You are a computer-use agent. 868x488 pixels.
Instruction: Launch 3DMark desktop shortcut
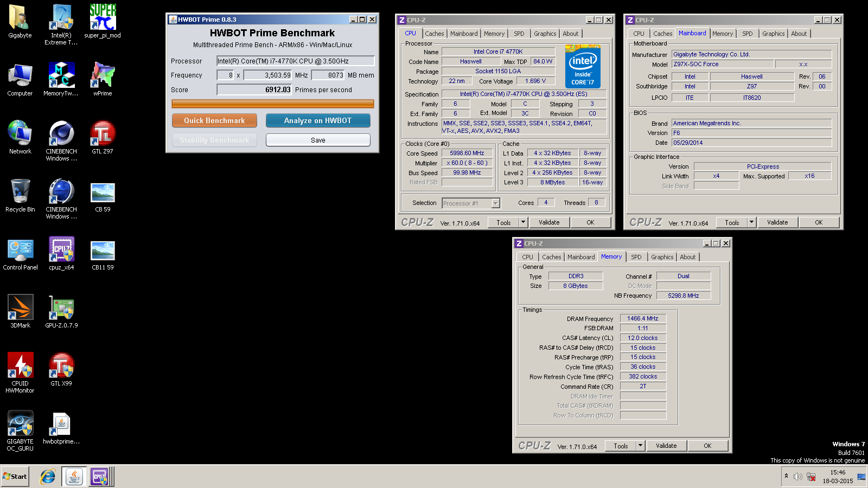click(x=20, y=312)
